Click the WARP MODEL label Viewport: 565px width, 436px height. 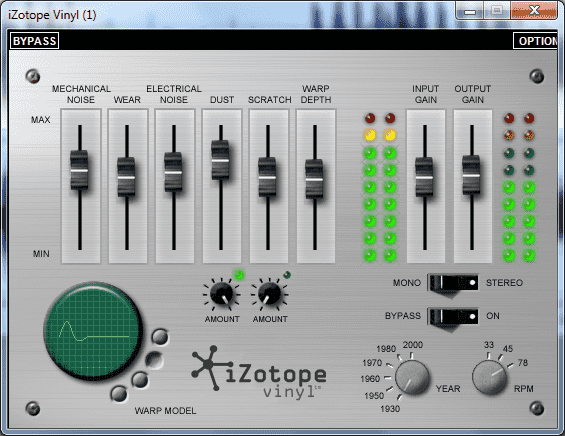(x=165, y=411)
